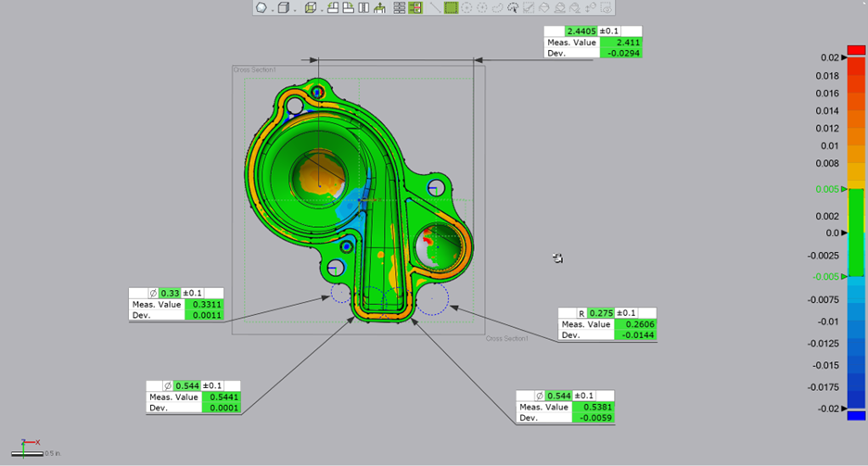Rotate view clockwise icon
This screenshot has height=466, width=868.
click(x=348, y=7)
